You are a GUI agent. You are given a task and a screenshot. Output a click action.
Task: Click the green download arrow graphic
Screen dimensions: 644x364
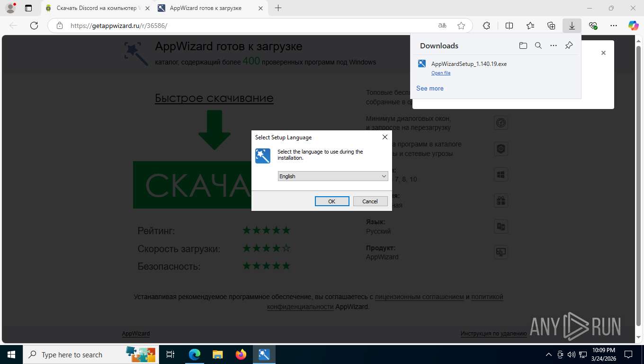(x=215, y=130)
